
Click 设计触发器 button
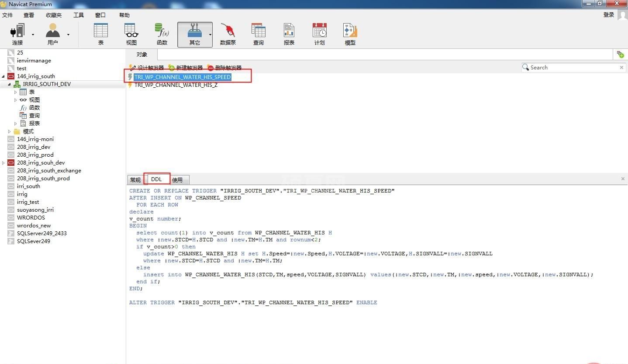(147, 68)
